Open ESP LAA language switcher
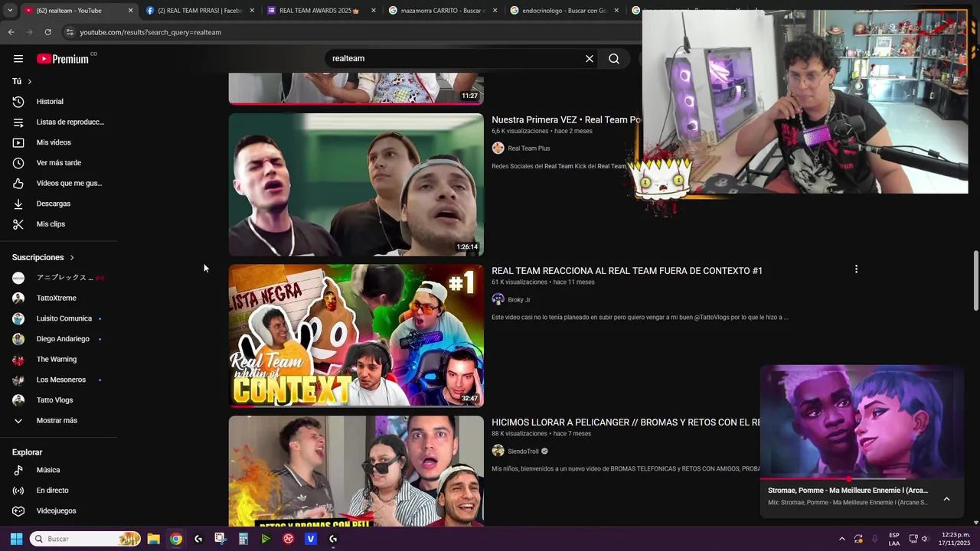Screen dimensions: 980x551 coord(894,539)
